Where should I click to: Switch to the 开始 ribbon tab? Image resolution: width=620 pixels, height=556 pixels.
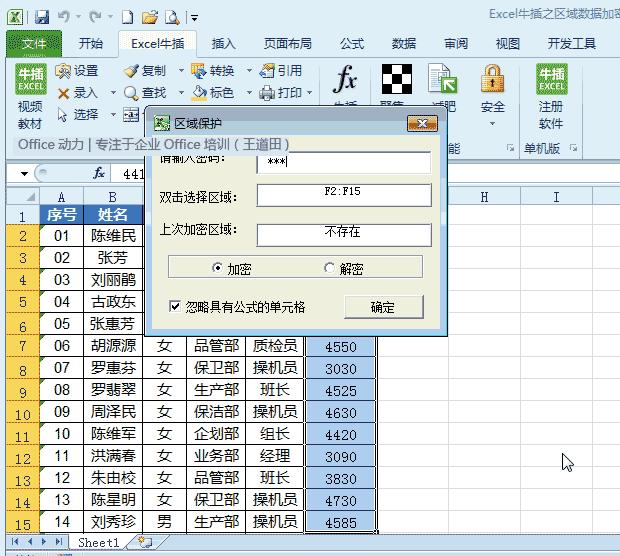pyautogui.click(x=91, y=43)
